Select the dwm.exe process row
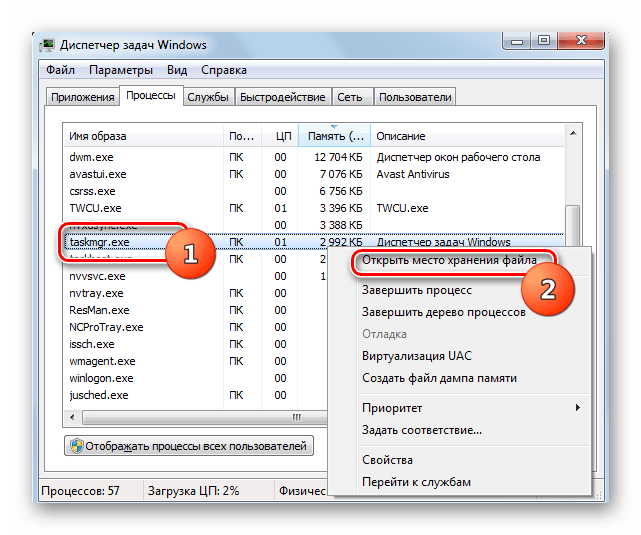The height and width of the screenshot is (535, 641). tap(314, 157)
